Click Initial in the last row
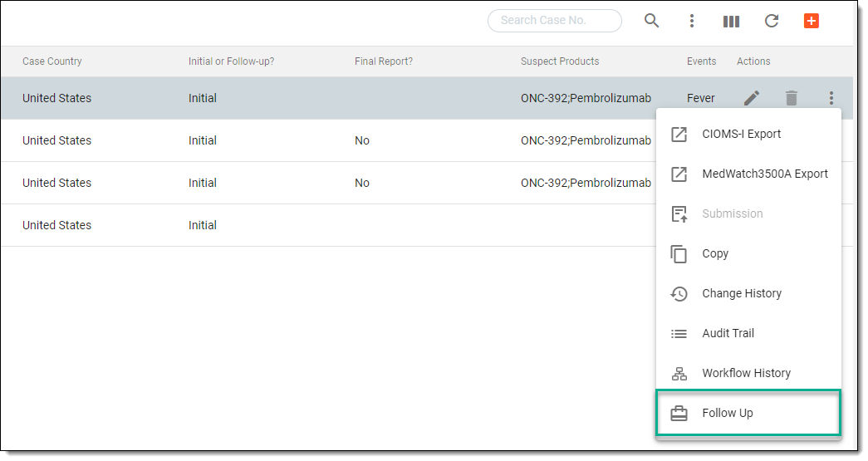 pos(203,225)
